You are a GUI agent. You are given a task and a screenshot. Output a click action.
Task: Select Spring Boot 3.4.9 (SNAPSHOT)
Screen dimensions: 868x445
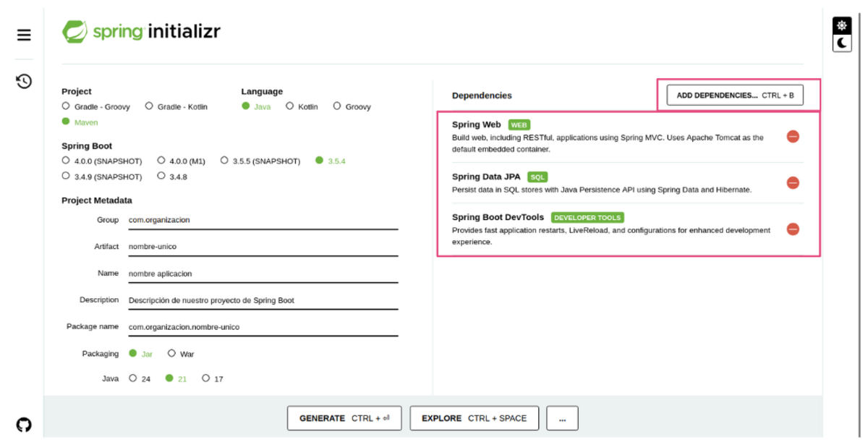click(x=102, y=177)
